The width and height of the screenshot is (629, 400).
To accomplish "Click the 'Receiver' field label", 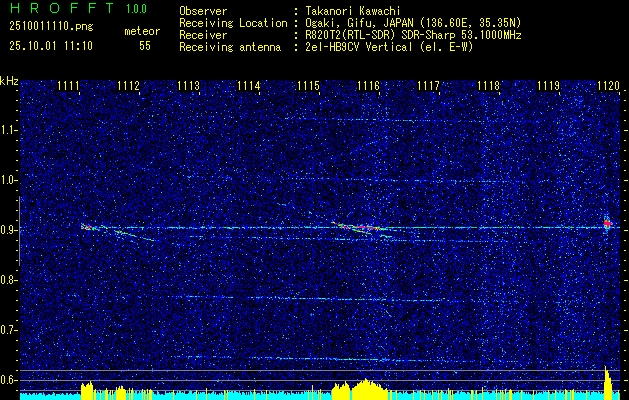I will coord(203,35).
